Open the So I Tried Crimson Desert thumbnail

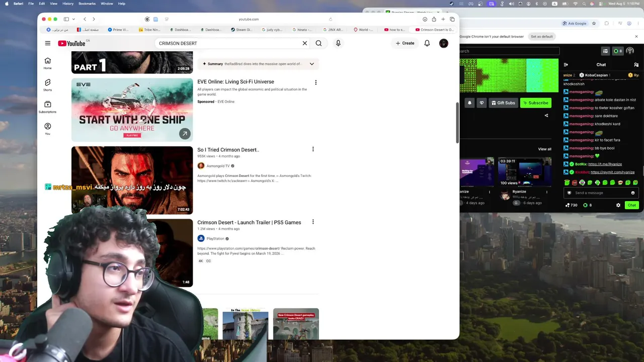pos(132,180)
